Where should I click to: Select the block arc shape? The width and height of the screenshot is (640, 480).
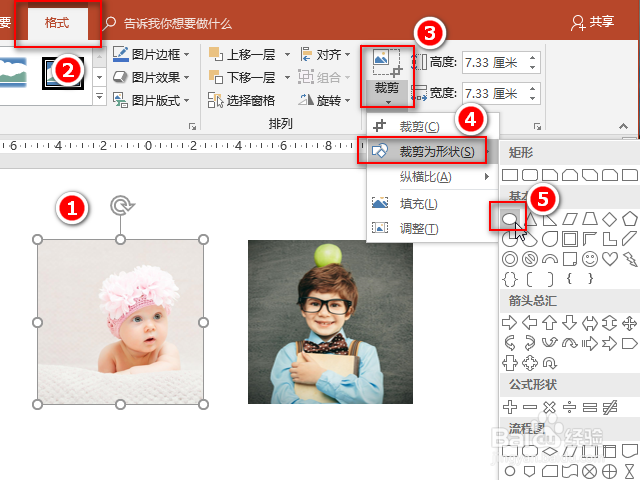[550, 259]
